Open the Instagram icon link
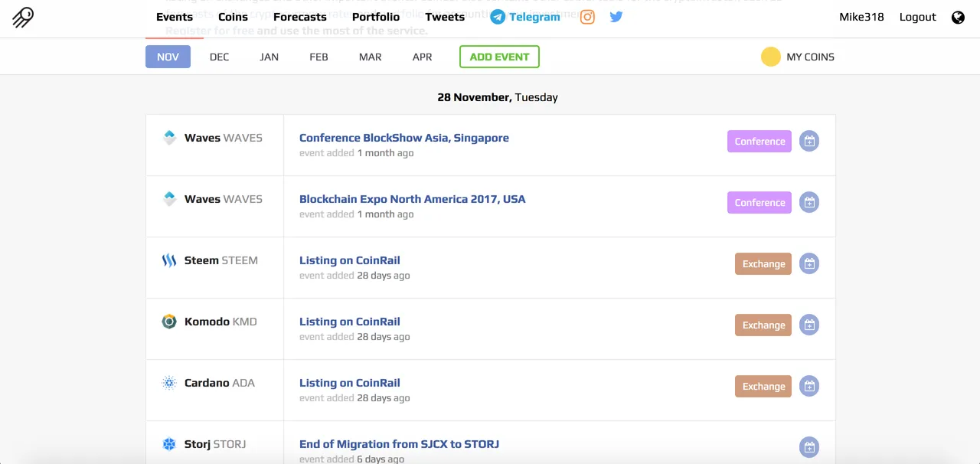Viewport: 980px width, 464px height. (x=587, y=17)
